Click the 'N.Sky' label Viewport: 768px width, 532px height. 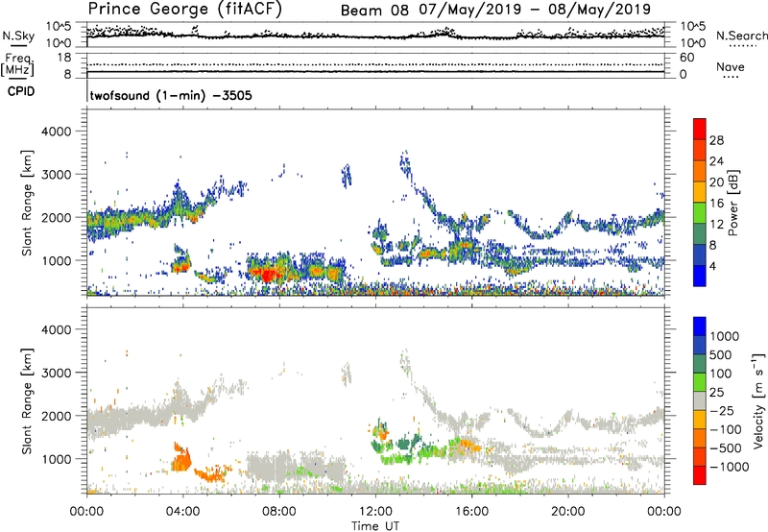point(18,36)
